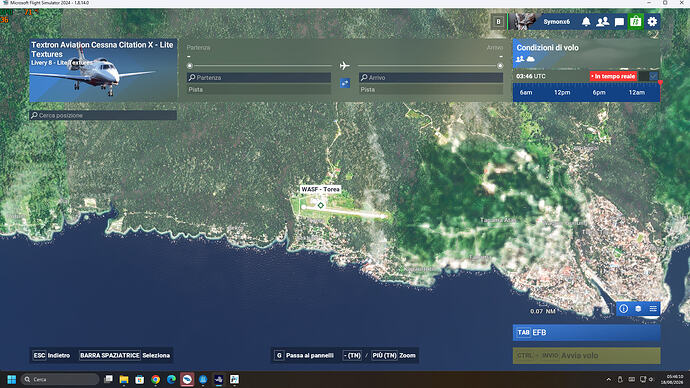Open the map list menu icon
This screenshot has height=388, width=690.
[x=653, y=309]
